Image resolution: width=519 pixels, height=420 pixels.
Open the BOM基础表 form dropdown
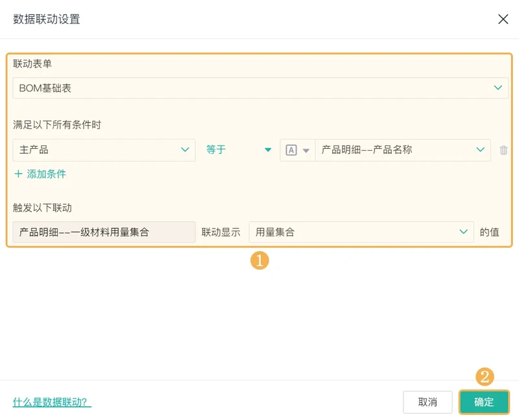(x=260, y=88)
